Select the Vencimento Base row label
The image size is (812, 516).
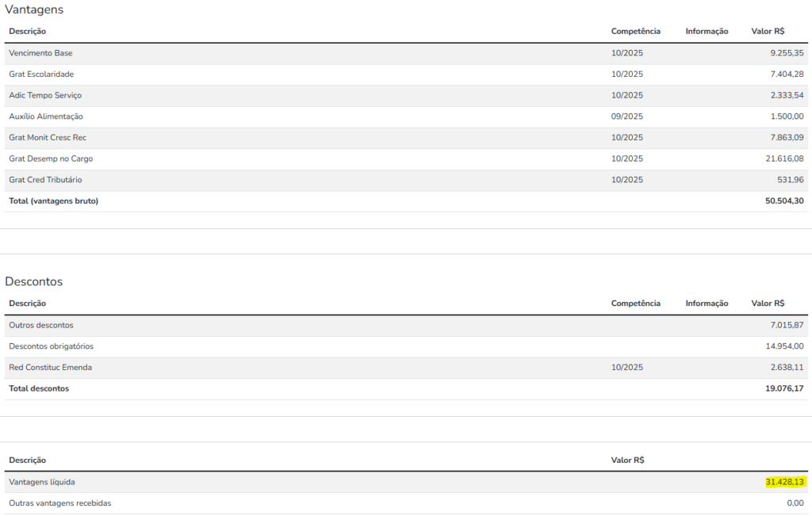coord(40,53)
